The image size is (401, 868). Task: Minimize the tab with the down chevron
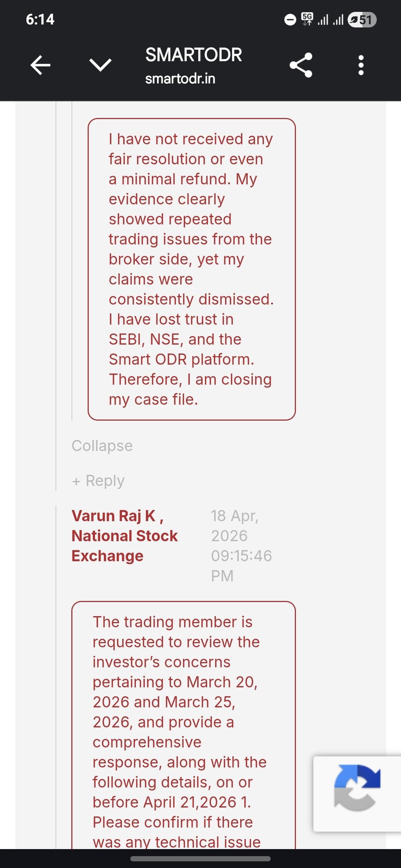[100, 65]
